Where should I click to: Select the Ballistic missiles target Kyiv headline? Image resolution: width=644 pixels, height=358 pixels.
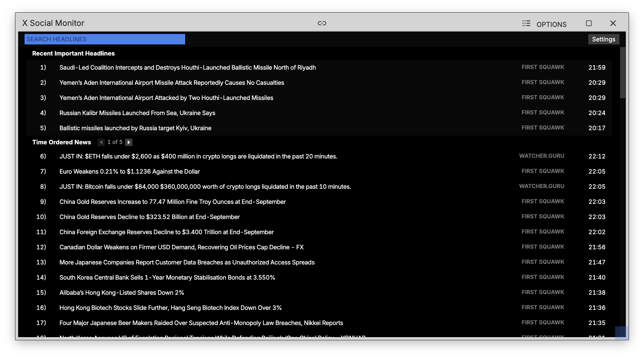click(135, 128)
